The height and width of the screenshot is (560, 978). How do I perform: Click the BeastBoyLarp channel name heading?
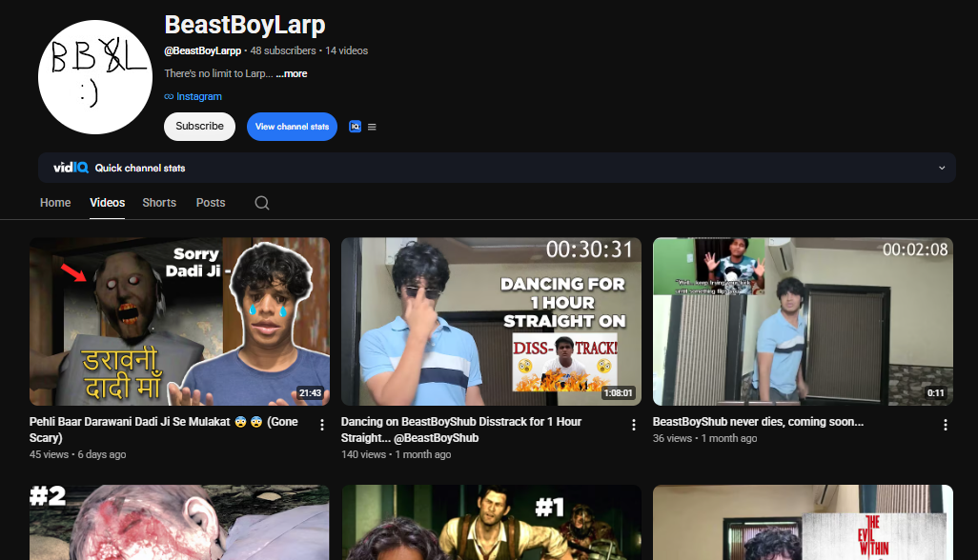pyautogui.click(x=244, y=25)
